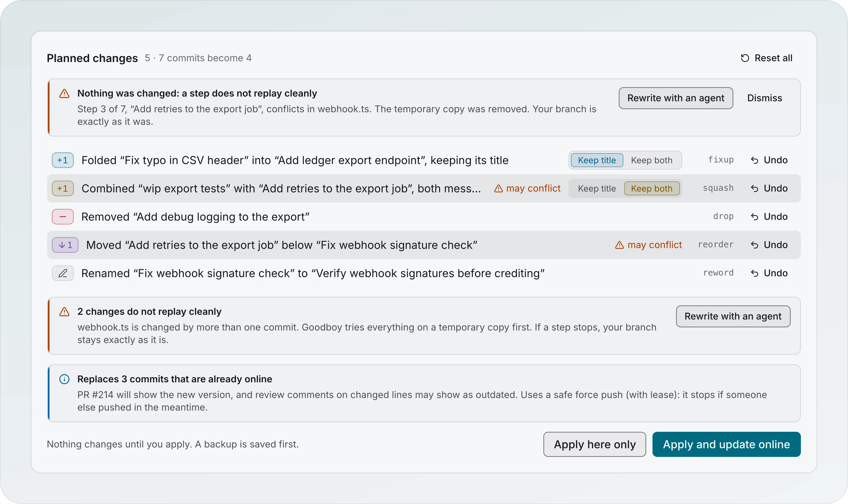Undo the reword change

(x=769, y=273)
